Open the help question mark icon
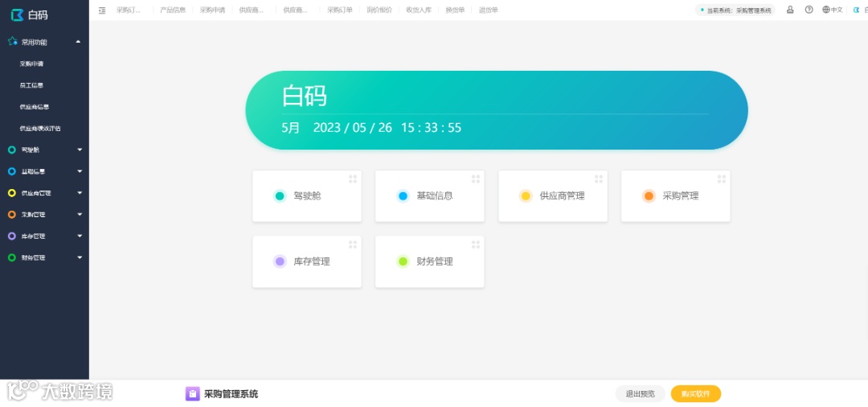 pyautogui.click(x=809, y=10)
